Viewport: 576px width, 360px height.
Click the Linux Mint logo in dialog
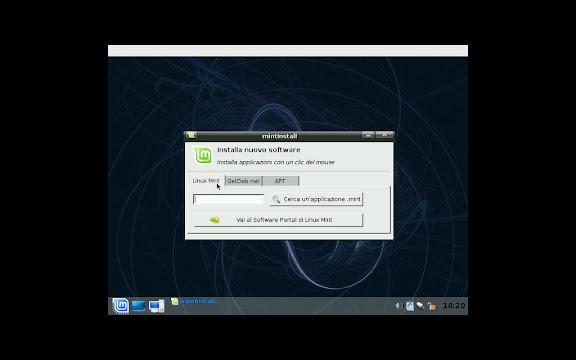(203, 155)
